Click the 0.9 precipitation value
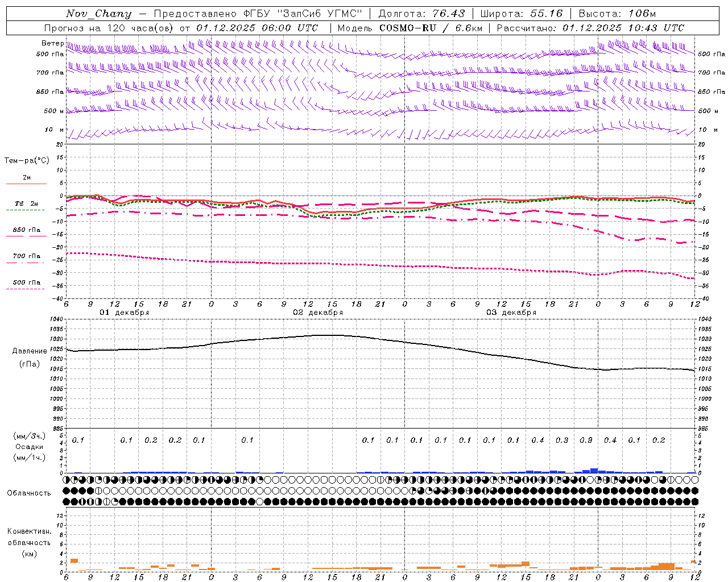The height and width of the screenshot is (582, 728). [x=586, y=440]
